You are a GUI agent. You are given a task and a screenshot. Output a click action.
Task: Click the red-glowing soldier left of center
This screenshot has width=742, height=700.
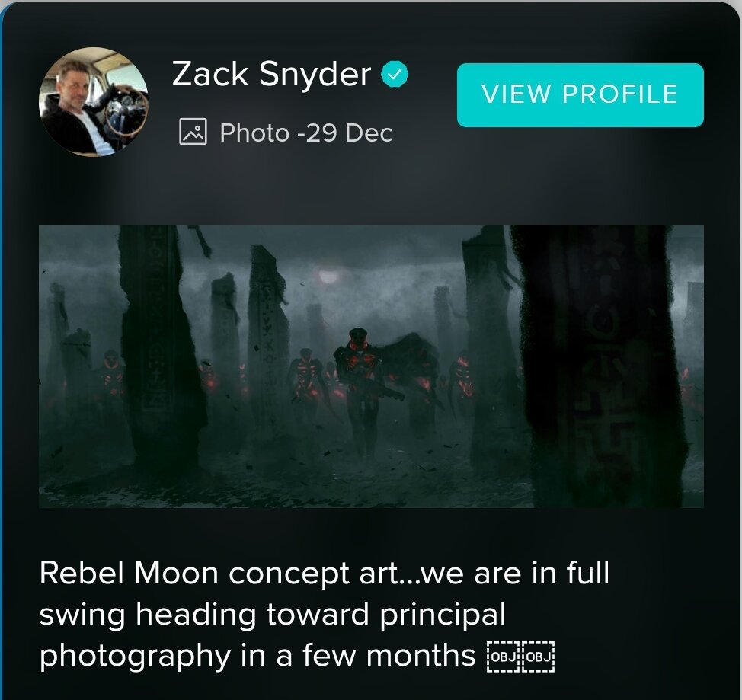[x=303, y=379]
